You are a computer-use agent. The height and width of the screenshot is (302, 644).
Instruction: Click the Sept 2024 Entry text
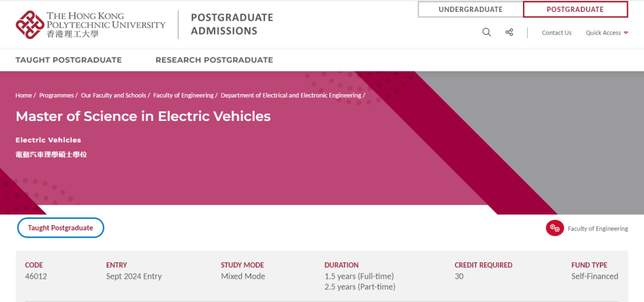134,276
